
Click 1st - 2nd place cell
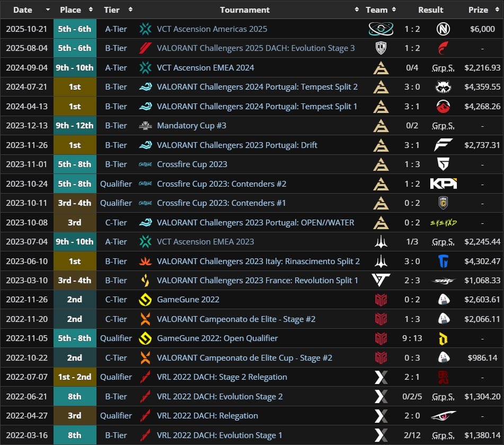(x=75, y=377)
